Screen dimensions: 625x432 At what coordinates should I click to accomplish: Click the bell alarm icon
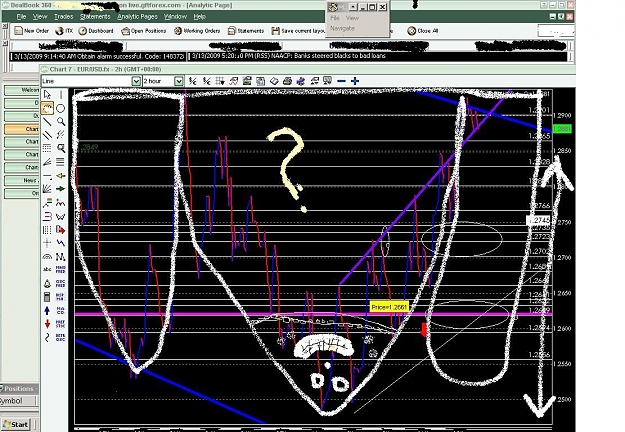tap(47, 284)
